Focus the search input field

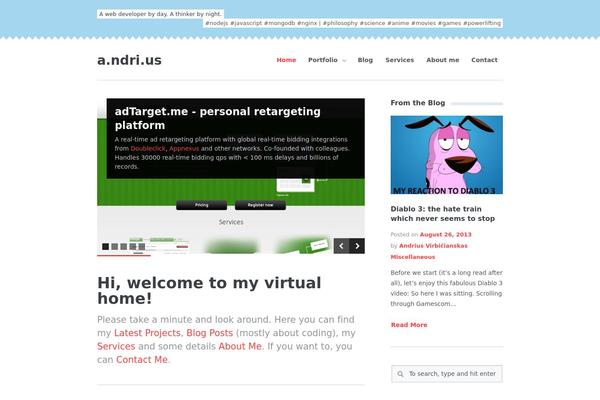point(447,374)
